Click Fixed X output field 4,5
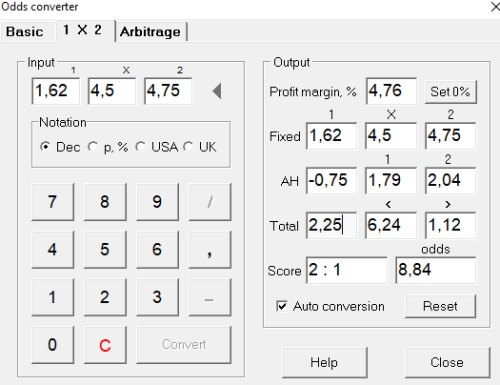 pyautogui.click(x=391, y=136)
